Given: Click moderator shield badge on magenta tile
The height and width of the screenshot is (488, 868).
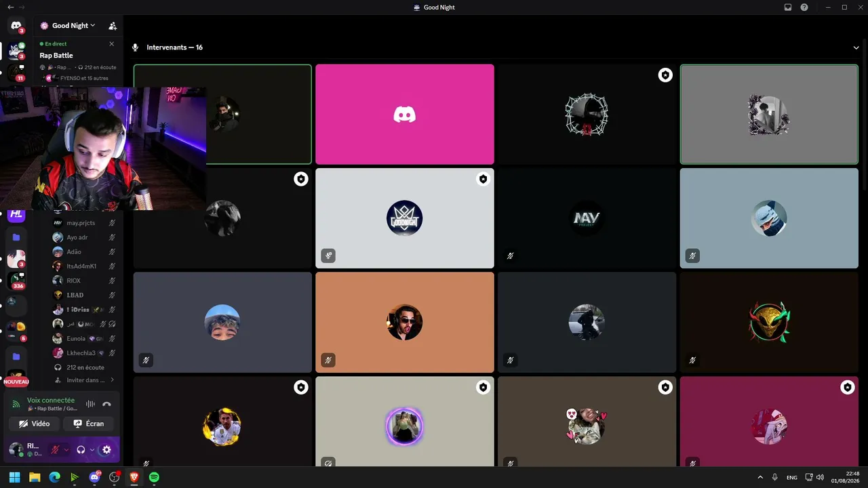Looking at the screenshot, I should [x=847, y=387].
